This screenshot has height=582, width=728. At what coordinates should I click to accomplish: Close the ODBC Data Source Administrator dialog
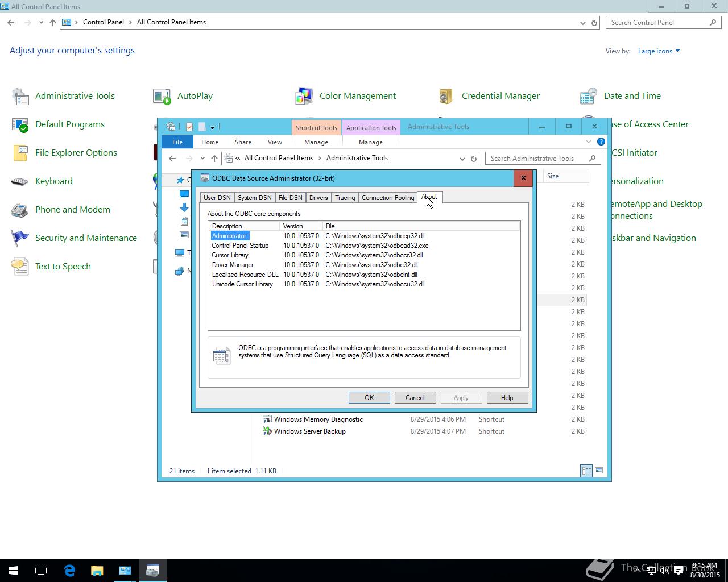tap(523, 178)
